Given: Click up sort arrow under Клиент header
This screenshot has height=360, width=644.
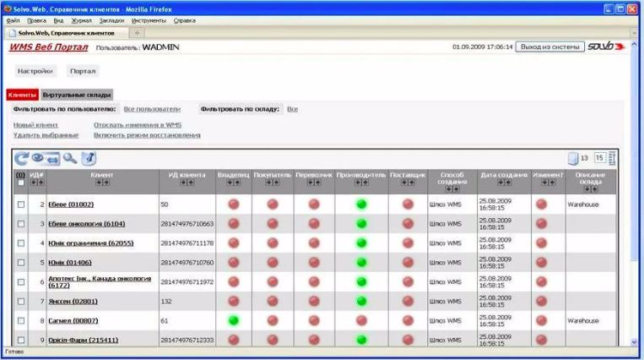Looking at the screenshot, I should pos(106,183).
